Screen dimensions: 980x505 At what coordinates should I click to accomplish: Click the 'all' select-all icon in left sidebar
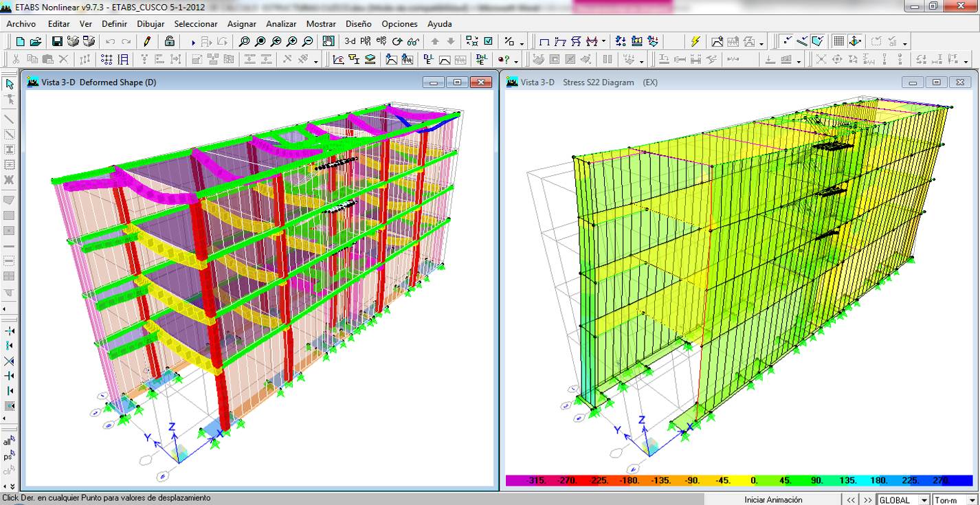click(8, 442)
